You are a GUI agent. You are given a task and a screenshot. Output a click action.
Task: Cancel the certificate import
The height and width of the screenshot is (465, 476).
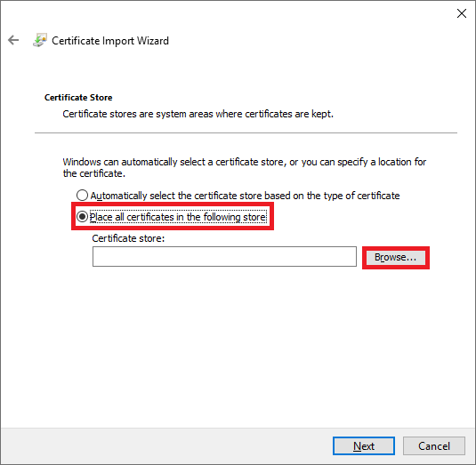coord(434,446)
